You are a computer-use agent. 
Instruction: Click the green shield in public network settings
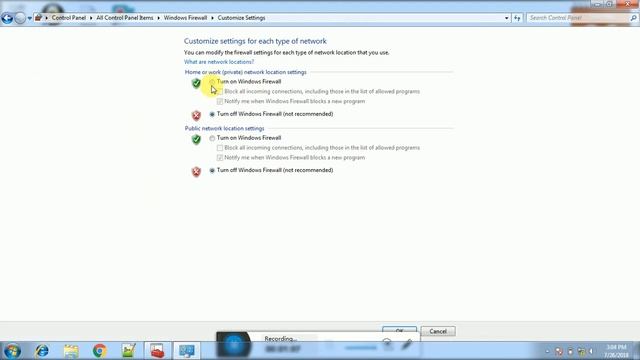click(196, 139)
